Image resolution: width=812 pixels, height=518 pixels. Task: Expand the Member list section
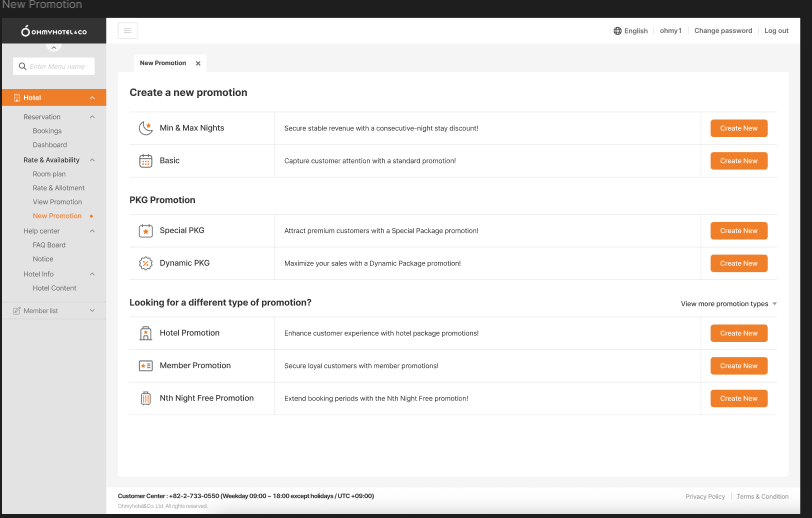(92, 311)
